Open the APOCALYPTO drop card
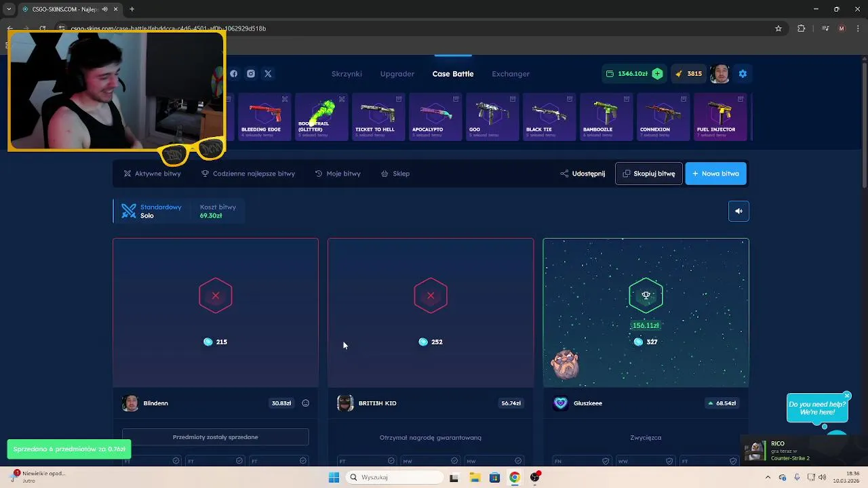Viewport: 868px width, 488px height. (x=435, y=117)
